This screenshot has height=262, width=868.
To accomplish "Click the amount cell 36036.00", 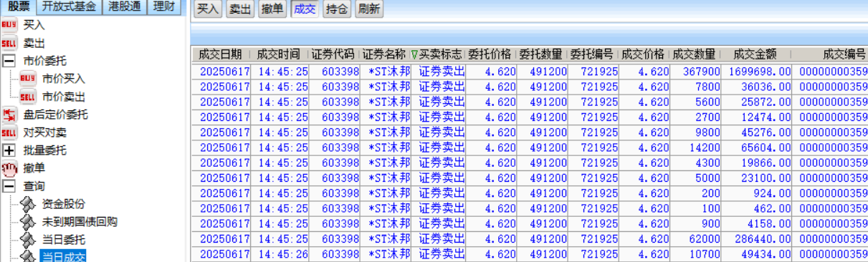I will 756,87.
